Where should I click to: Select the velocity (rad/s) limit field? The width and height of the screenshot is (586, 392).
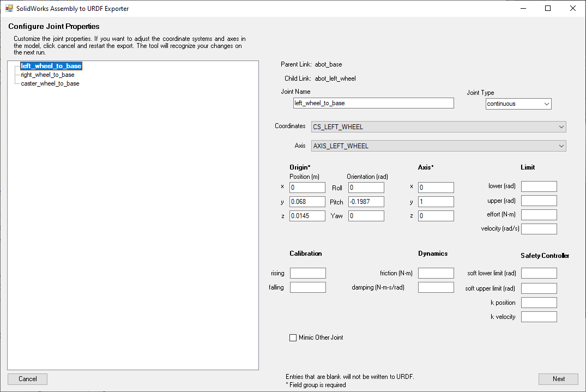[539, 229]
